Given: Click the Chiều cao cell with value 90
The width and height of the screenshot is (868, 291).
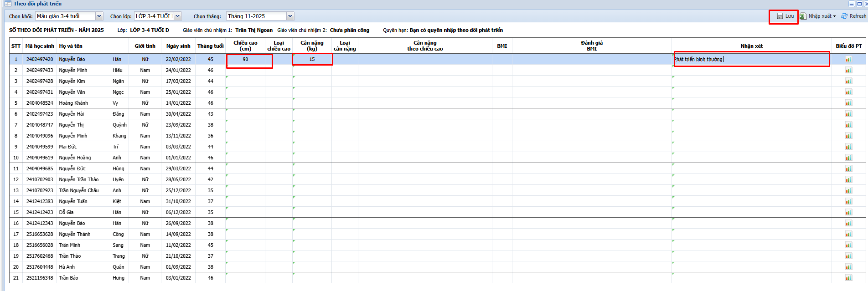Looking at the screenshot, I should click(x=245, y=59).
